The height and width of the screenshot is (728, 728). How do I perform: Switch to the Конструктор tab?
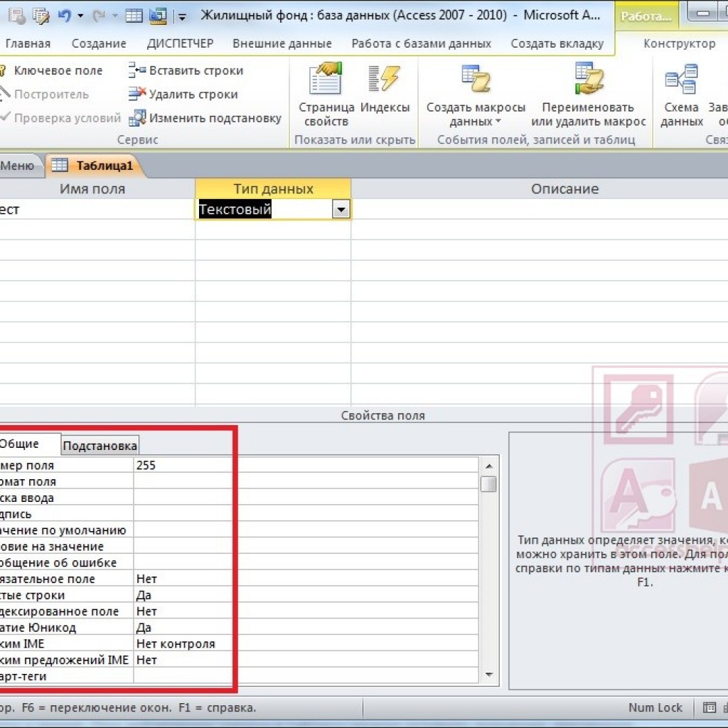click(679, 43)
